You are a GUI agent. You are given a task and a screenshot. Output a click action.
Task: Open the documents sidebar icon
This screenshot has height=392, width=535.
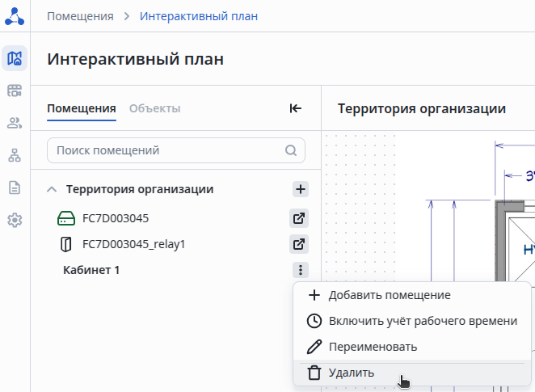click(15, 188)
